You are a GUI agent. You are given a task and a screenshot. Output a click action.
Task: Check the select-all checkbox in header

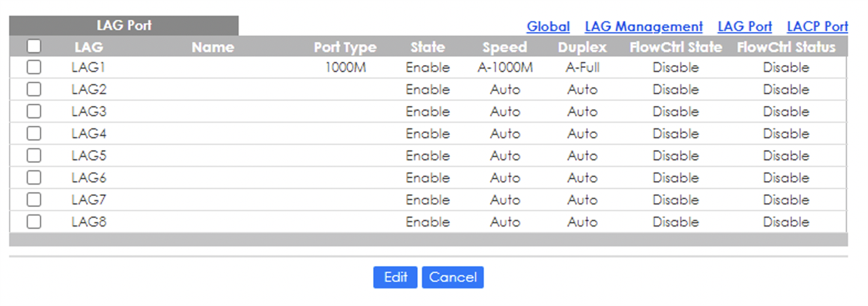point(33,47)
